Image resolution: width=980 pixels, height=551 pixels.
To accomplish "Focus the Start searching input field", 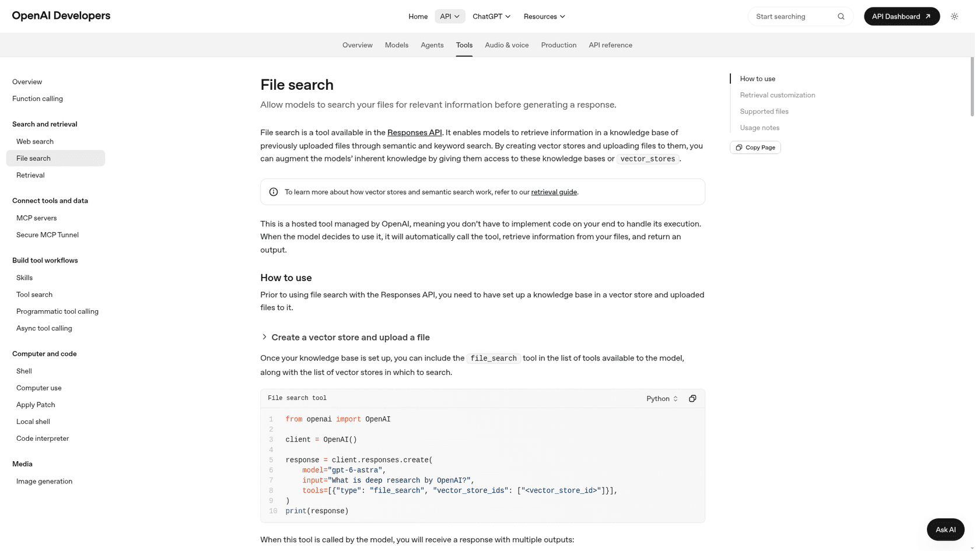I will click(x=800, y=16).
